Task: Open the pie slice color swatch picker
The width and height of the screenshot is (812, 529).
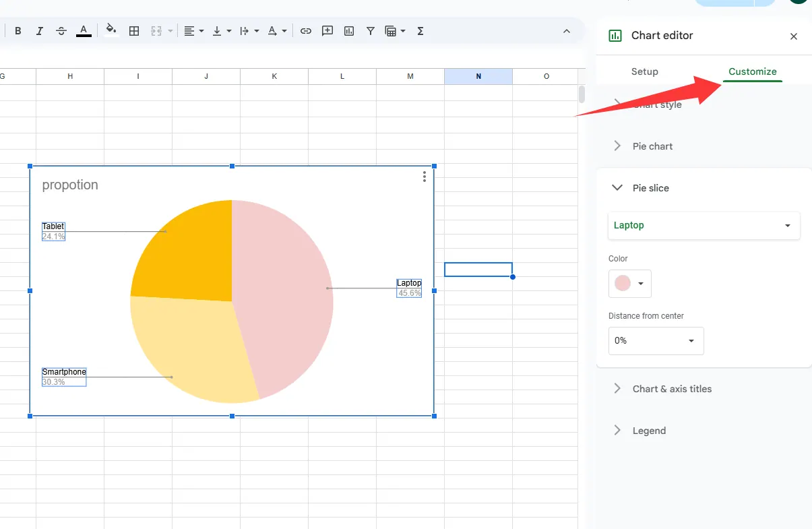Action: point(629,284)
